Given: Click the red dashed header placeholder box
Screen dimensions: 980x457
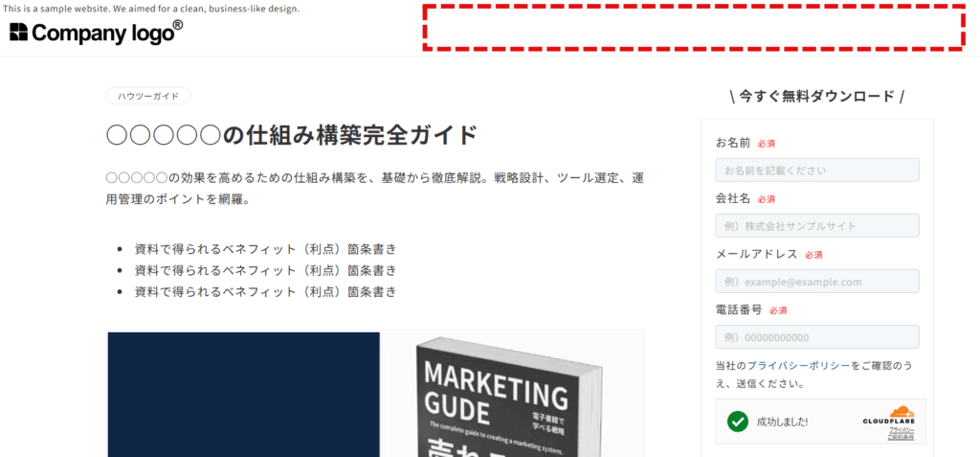Looking at the screenshot, I should point(693,26).
